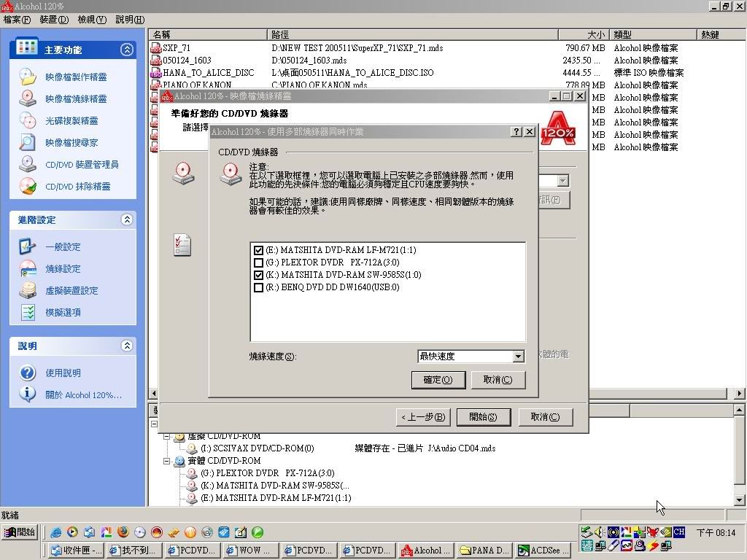This screenshot has height=560, width=747.
Task: Open 虛擬裝置設定 icon in settings panel
Action: pyautogui.click(x=27, y=290)
